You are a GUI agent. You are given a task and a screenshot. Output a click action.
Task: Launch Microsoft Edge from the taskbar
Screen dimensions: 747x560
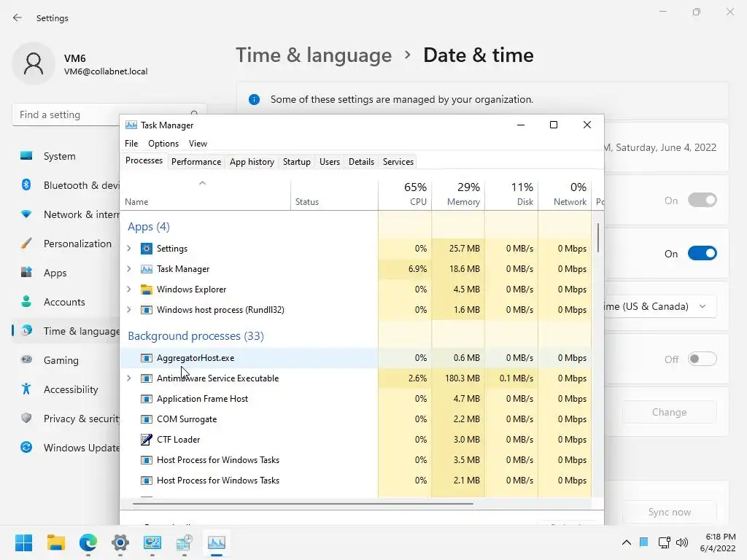pyautogui.click(x=88, y=542)
